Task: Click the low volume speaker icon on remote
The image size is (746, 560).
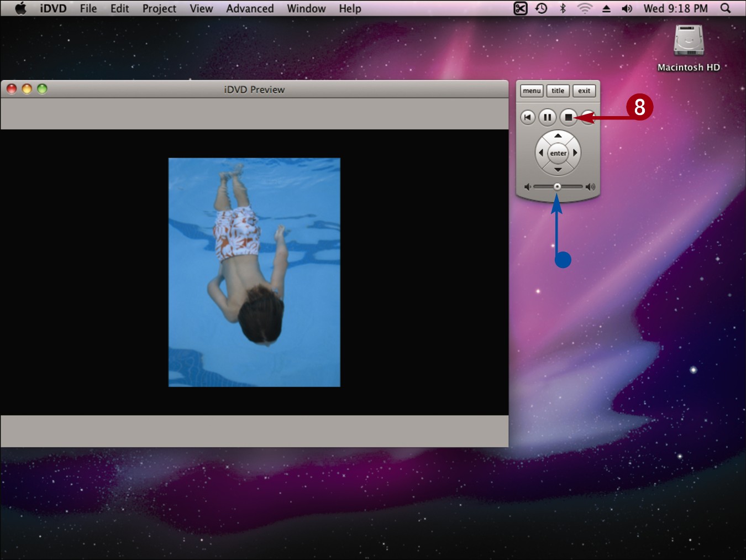Action: [527, 187]
